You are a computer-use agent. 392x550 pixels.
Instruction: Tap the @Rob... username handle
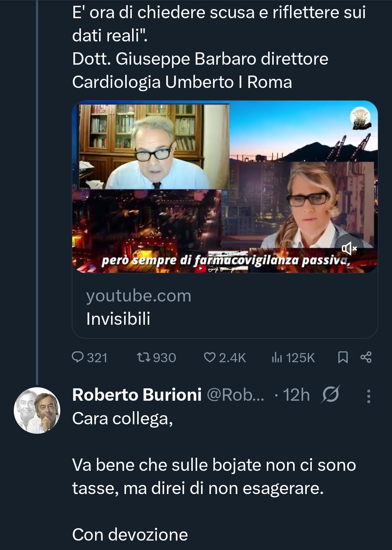(235, 395)
